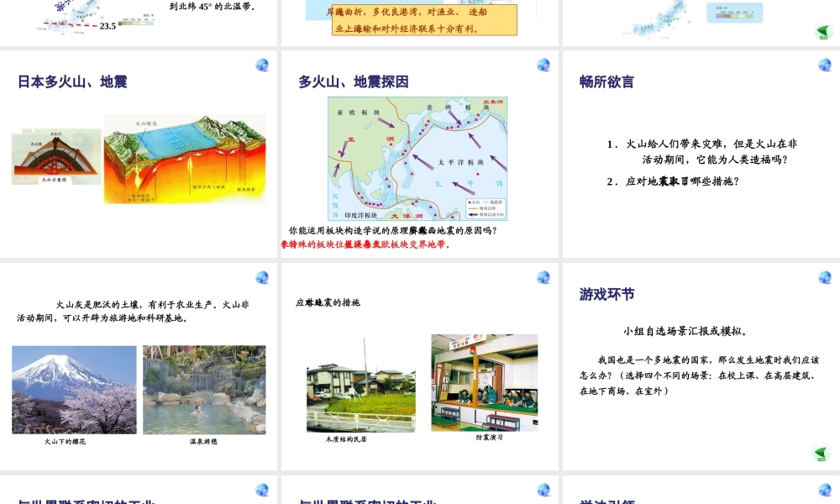840x504 pixels.
Task: Click the green return arrow beside the Japan map legend
Action: pos(823,31)
